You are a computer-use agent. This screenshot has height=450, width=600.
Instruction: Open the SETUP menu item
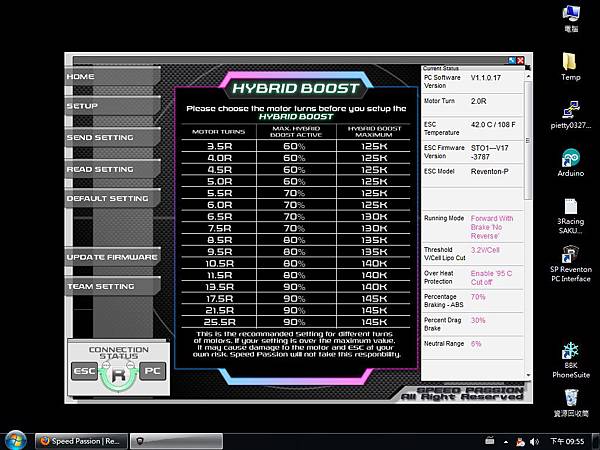(x=112, y=106)
